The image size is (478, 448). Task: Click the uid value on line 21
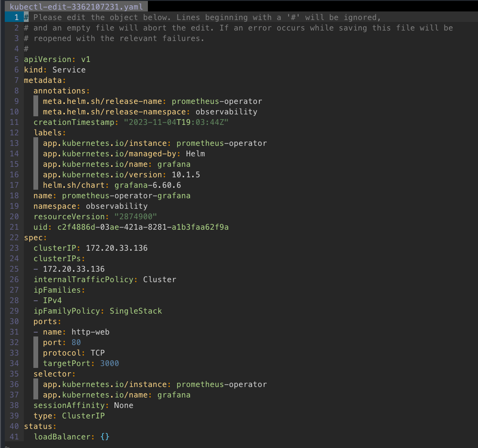pos(143,227)
